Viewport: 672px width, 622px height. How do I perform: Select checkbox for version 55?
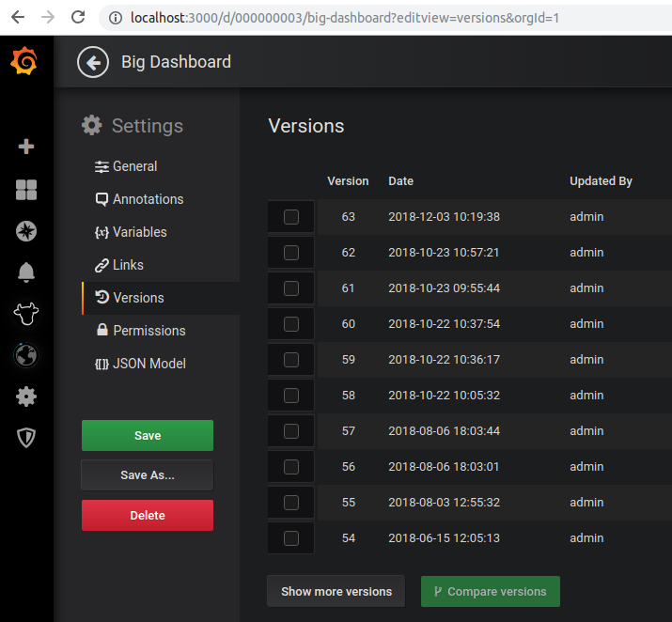pos(291,503)
